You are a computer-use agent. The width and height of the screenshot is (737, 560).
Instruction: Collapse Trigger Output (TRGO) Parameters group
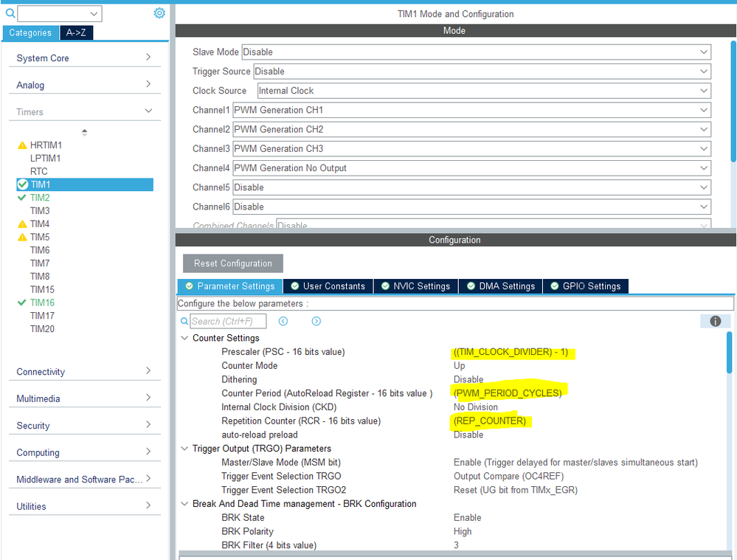[184, 449]
